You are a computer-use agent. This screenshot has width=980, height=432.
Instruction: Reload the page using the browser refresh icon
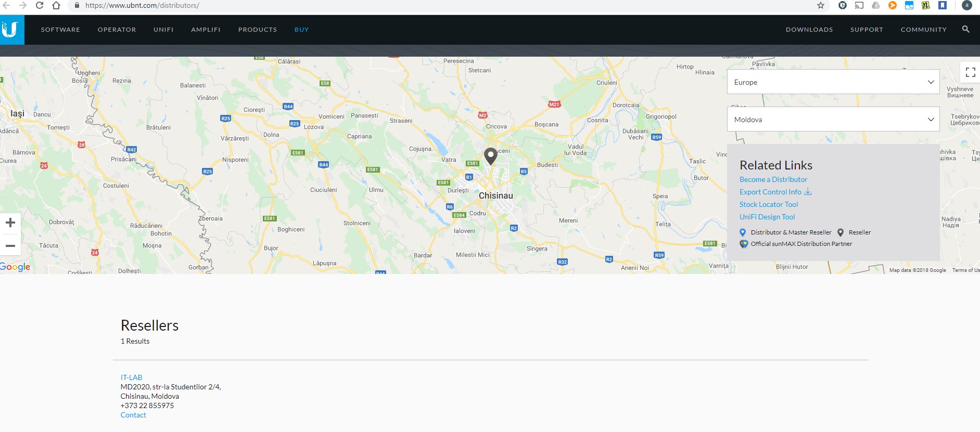tap(40, 6)
